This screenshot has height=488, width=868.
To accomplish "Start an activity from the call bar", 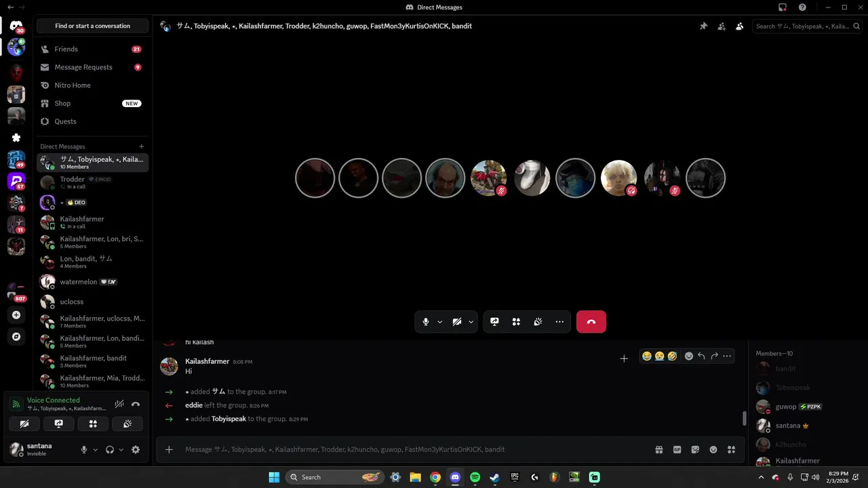I will (516, 322).
